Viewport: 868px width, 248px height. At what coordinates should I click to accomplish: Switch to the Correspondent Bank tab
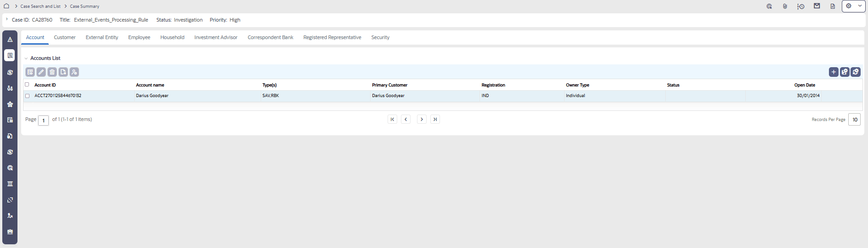click(270, 37)
